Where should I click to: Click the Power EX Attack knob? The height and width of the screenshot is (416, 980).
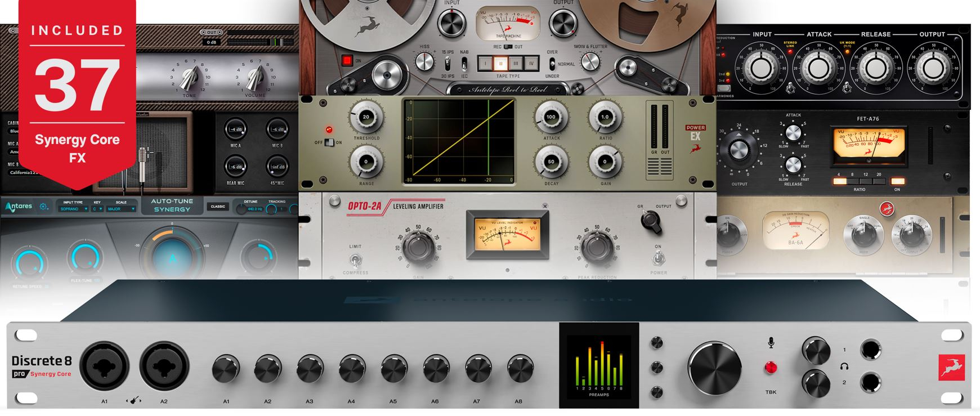551,117
